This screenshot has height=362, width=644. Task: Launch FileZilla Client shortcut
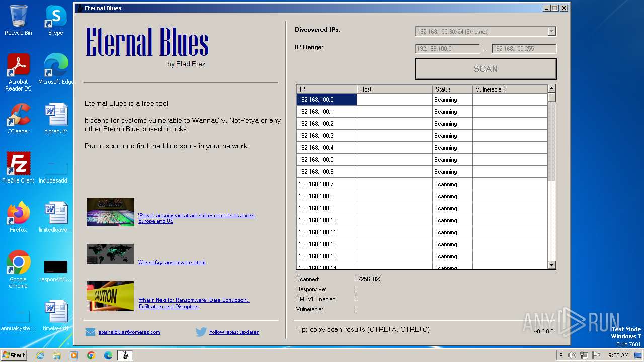tap(18, 168)
